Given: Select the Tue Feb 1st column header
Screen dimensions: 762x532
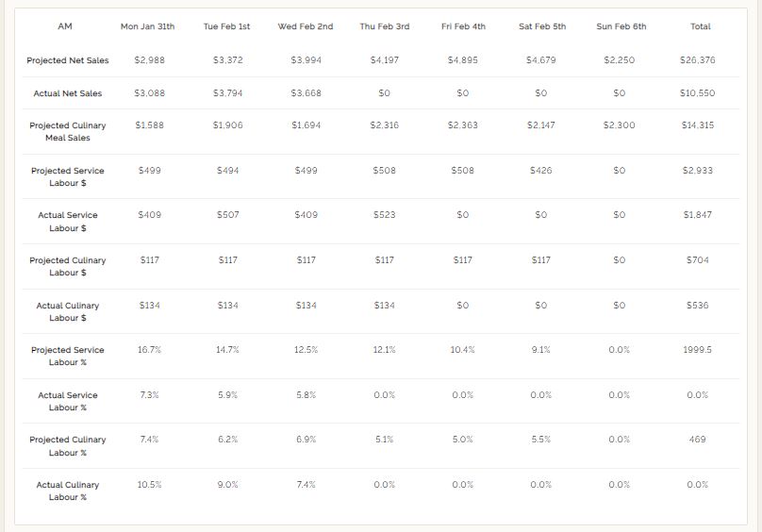Looking at the screenshot, I should 227,26.
